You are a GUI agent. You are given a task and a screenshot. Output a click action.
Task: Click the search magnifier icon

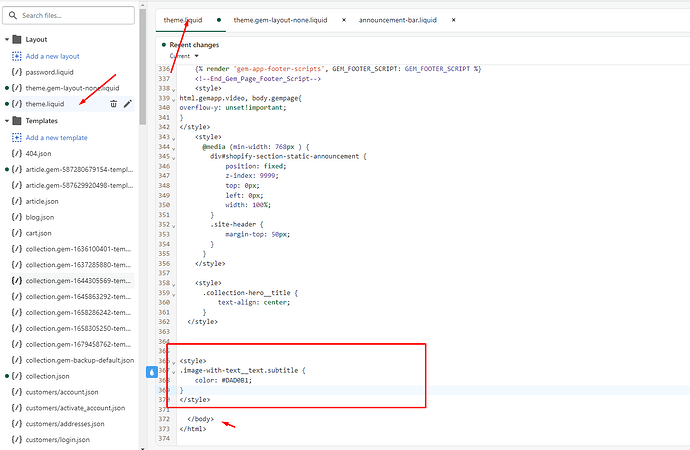click(14, 16)
